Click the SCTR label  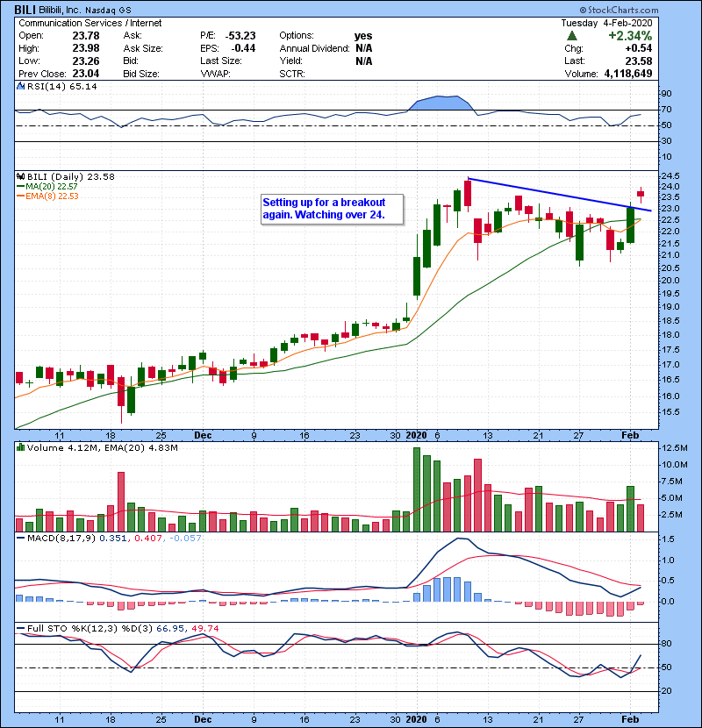tap(292, 74)
